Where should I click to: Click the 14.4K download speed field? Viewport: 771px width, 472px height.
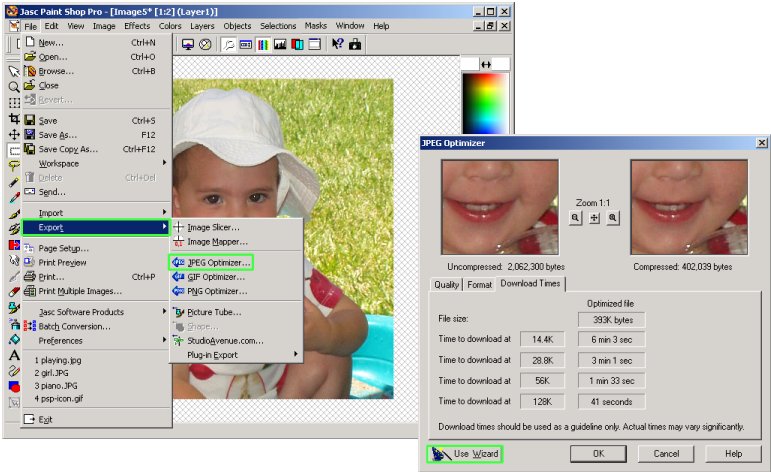pos(542,339)
